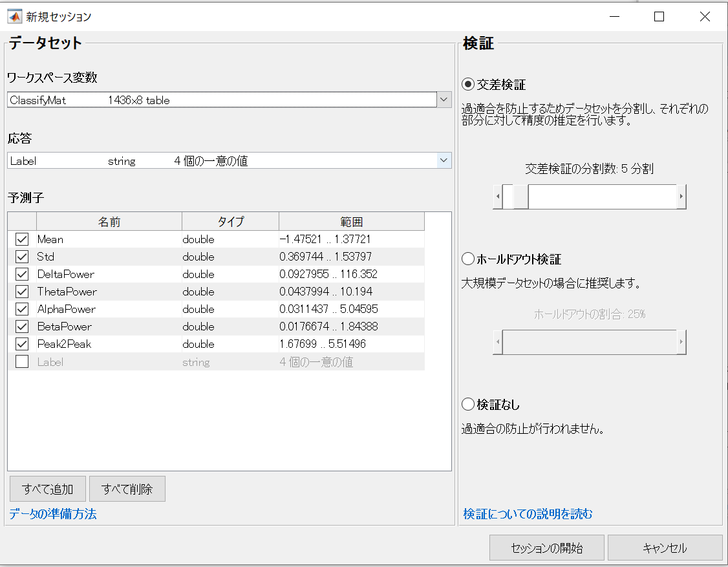Click range value 0.0927955 .. 116.352
This screenshot has width=728, height=567.
coord(328,274)
